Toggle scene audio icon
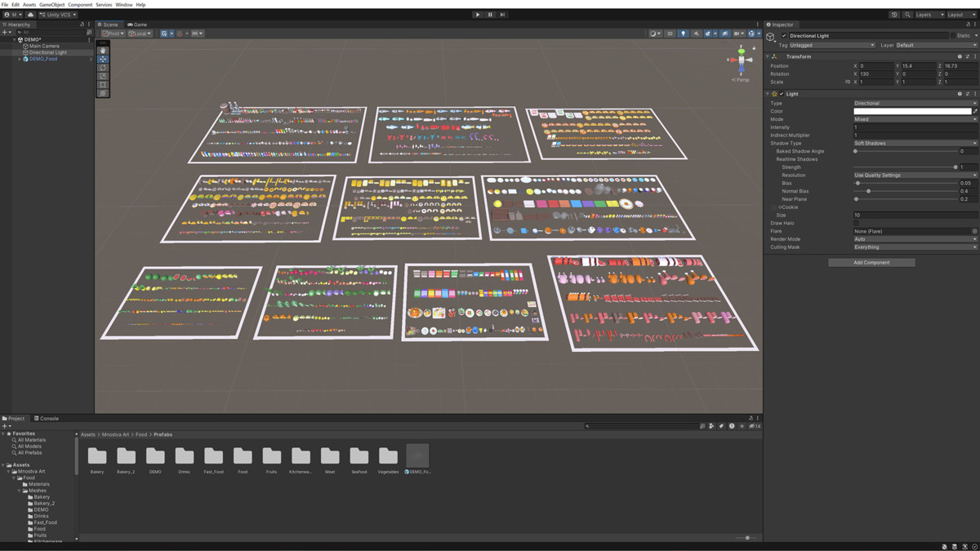 [697, 33]
